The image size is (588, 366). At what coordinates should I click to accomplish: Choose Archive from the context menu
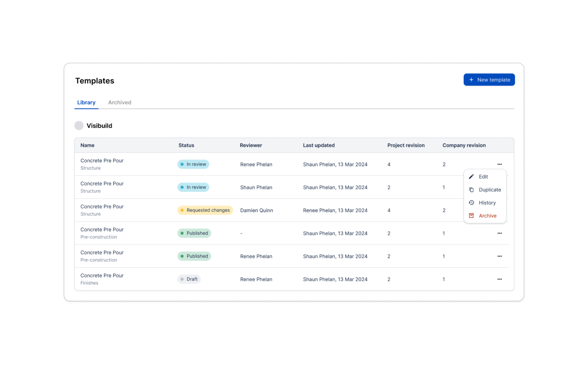point(485,216)
